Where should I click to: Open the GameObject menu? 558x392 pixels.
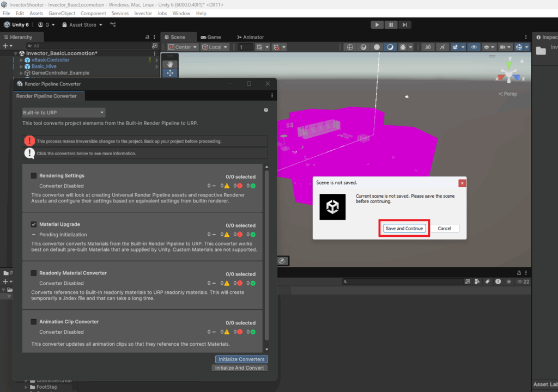point(62,13)
